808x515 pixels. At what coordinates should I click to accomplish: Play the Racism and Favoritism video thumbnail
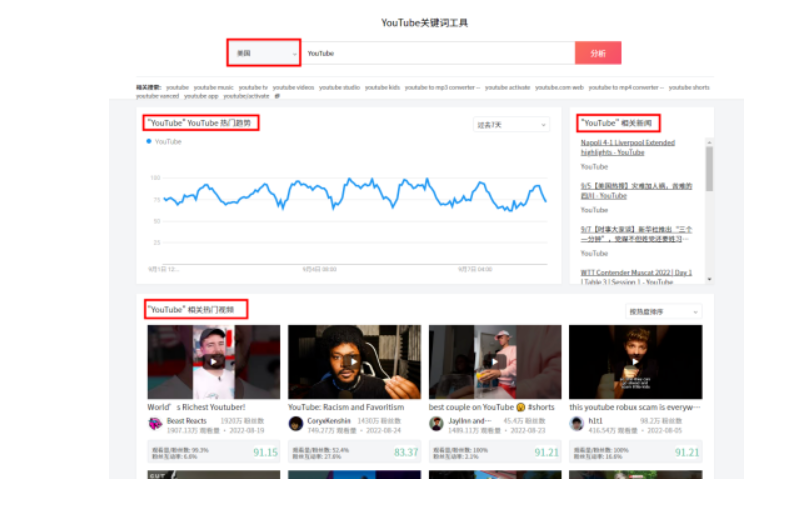pyautogui.click(x=354, y=361)
